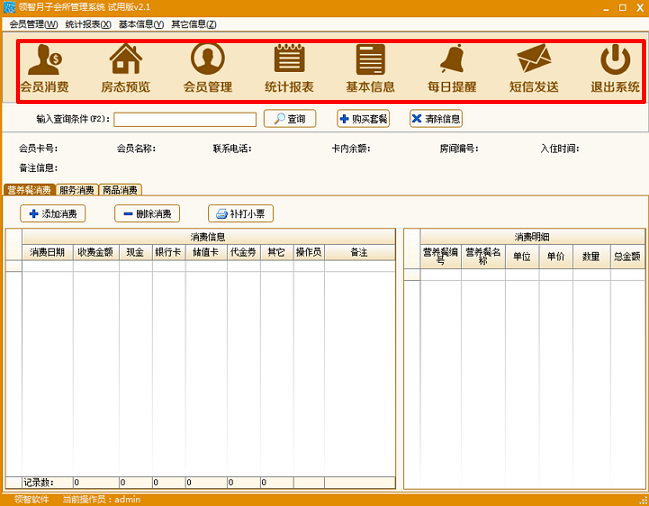The image size is (649, 506).
Task: Click 当前操作员 admin in status bar
Action: (x=101, y=499)
